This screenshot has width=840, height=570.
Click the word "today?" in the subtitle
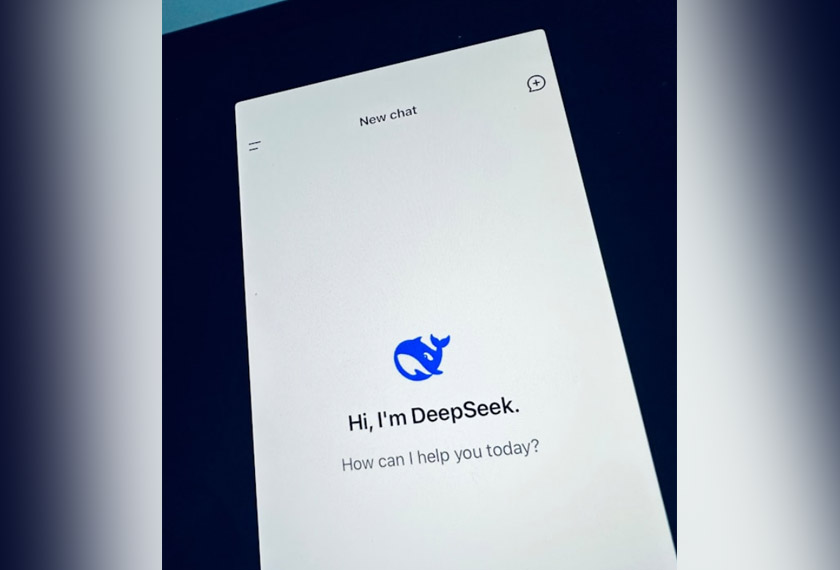[514, 447]
